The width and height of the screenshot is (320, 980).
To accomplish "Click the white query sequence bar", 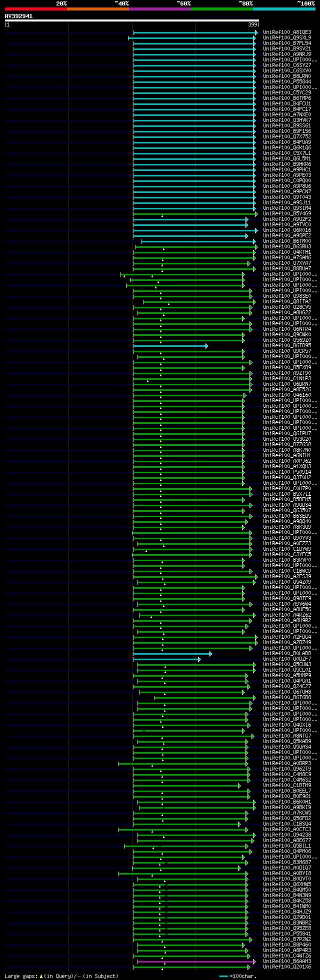I will coord(131,20).
